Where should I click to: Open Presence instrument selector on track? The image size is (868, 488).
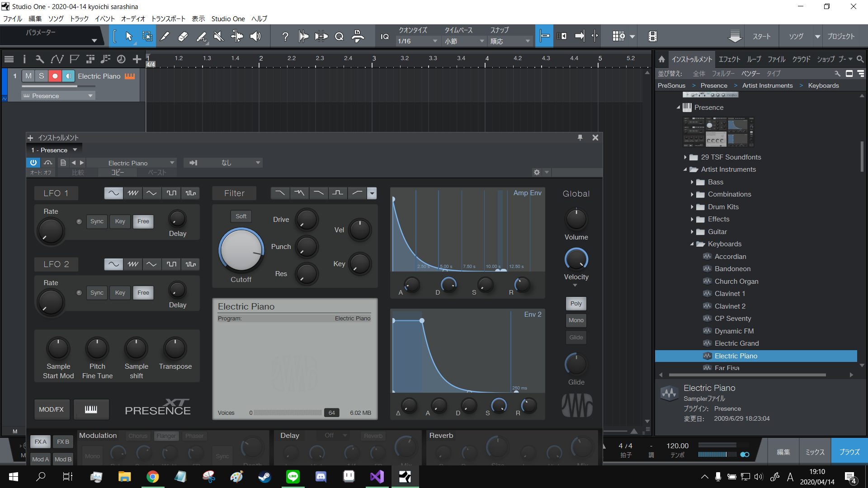pos(58,96)
